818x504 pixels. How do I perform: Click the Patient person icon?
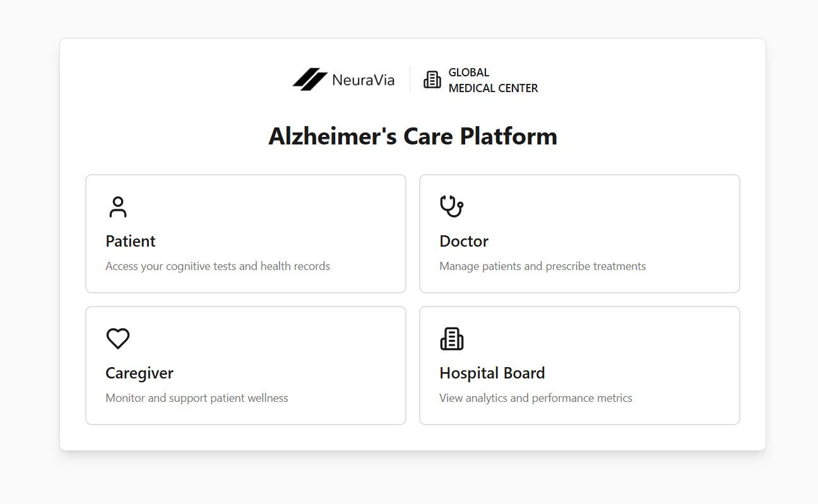[117, 207]
